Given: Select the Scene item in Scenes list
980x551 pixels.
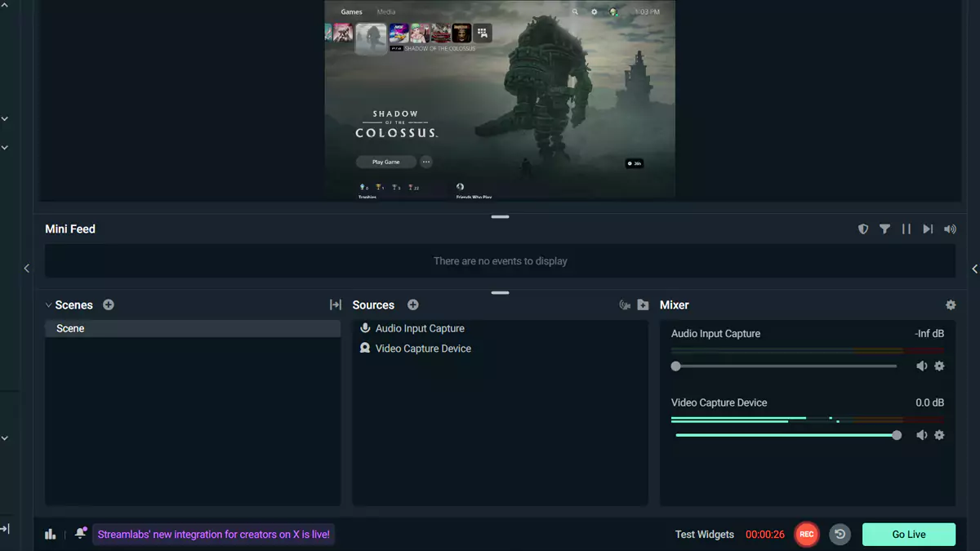Looking at the screenshot, I should 193,328.
